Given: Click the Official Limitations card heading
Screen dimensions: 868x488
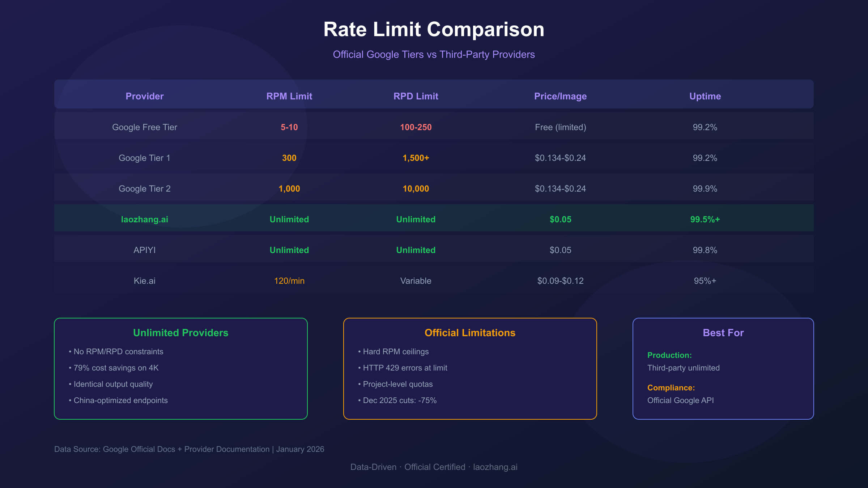Looking at the screenshot, I should [x=470, y=333].
